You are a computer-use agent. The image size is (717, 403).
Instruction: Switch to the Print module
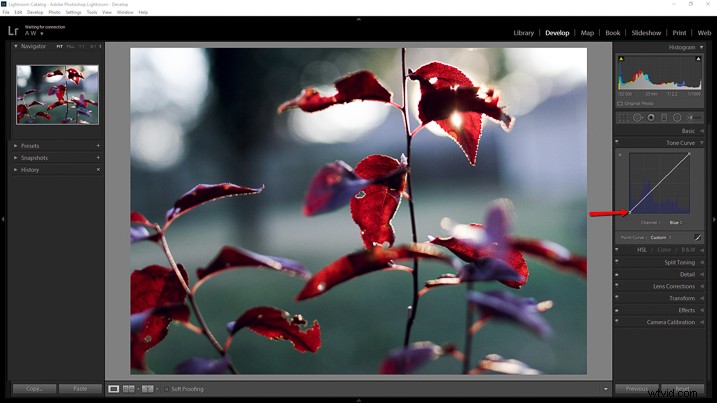point(679,33)
